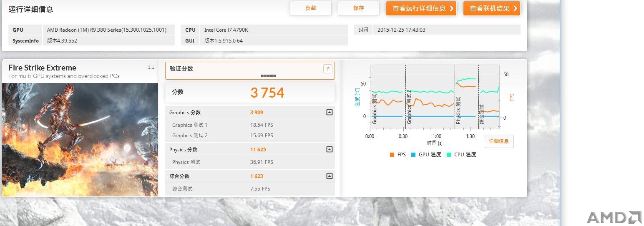
Task: Click the Graphics 测试 2 segment in chart
Action: [430, 97]
